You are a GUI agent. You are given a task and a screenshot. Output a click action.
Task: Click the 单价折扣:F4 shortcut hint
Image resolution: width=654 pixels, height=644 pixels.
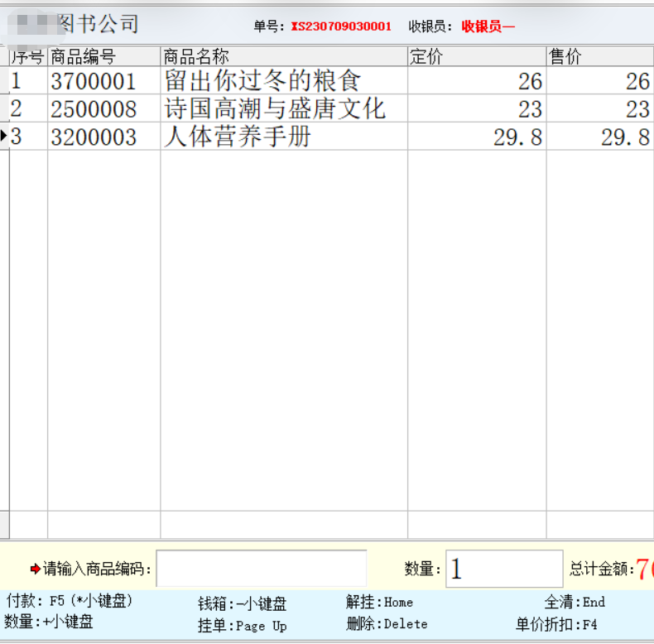[x=556, y=624]
